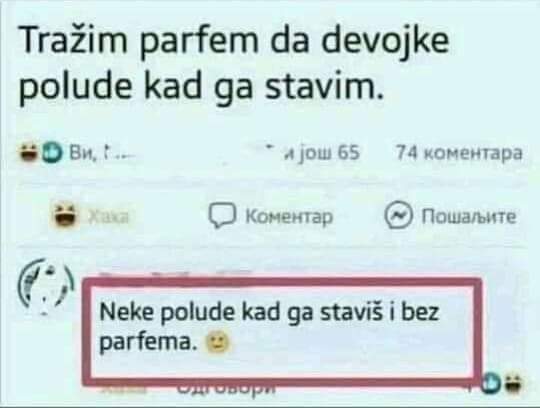
Task: Click the Коментар button label
Action: (289, 217)
